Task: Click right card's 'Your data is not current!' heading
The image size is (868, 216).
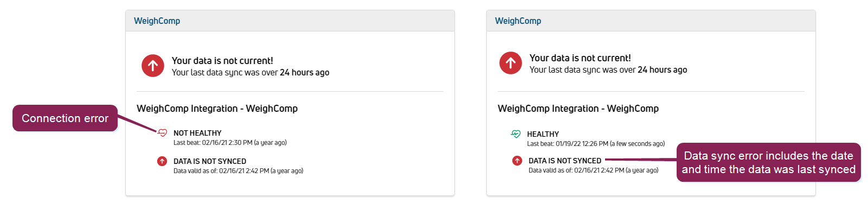Action: 580,58
